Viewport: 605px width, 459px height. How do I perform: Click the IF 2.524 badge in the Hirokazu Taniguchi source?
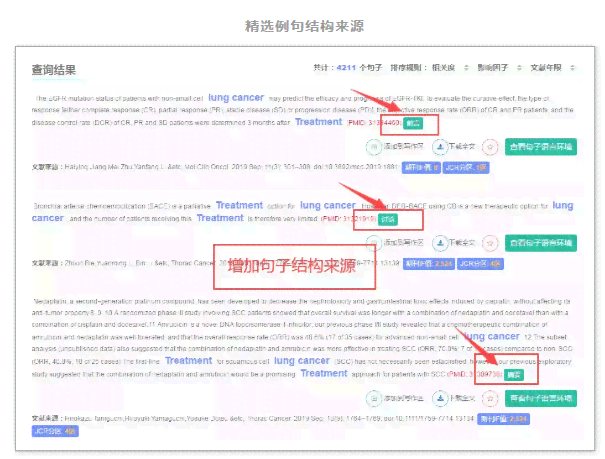[x=504, y=419]
